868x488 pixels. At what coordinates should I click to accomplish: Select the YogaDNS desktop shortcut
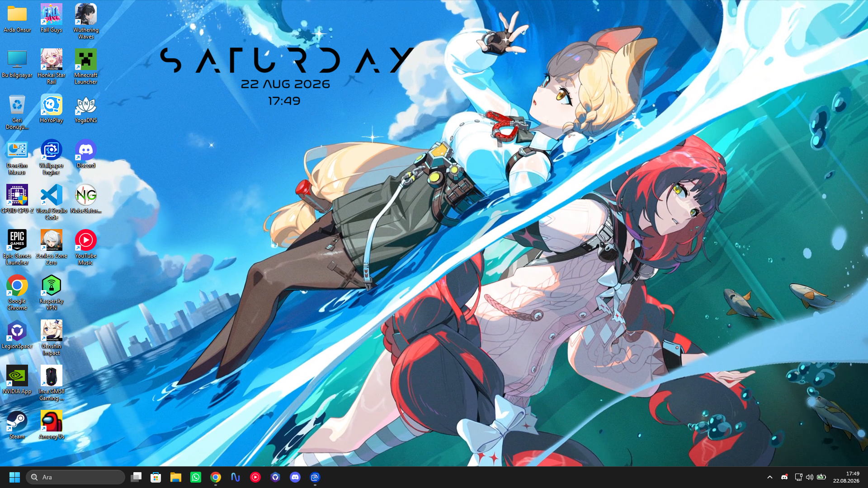click(86, 108)
